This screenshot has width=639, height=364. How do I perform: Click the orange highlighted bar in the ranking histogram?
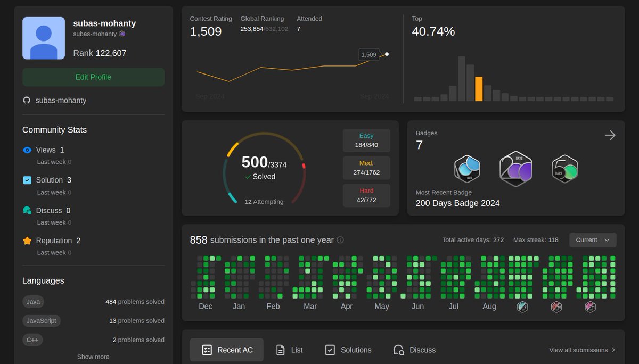(x=479, y=89)
